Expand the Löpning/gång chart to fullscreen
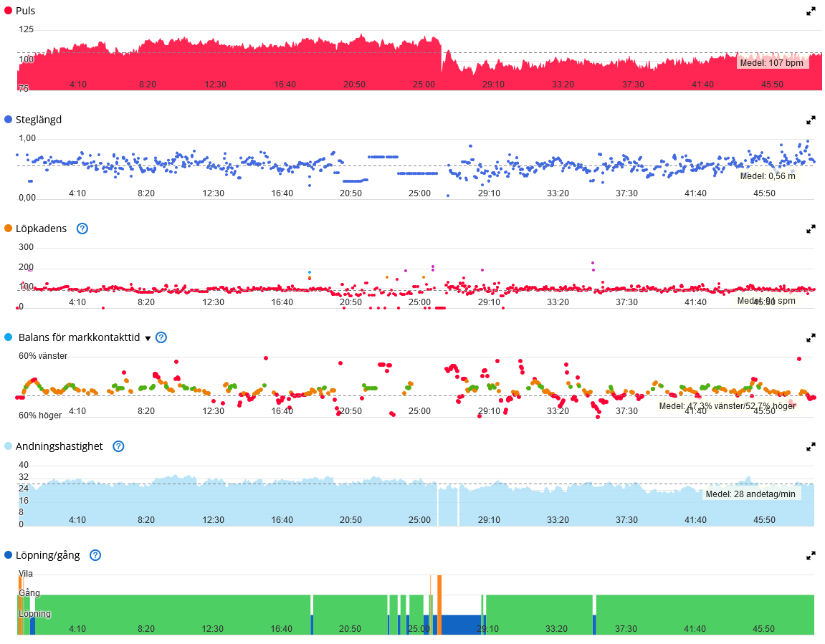This screenshot has height=644, width=825. 811,556
